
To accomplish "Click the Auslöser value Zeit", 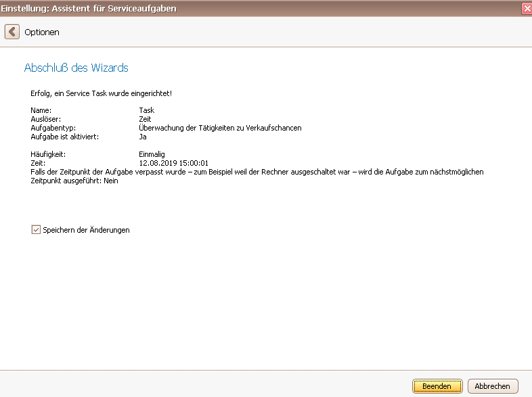I will pos(145,119).
